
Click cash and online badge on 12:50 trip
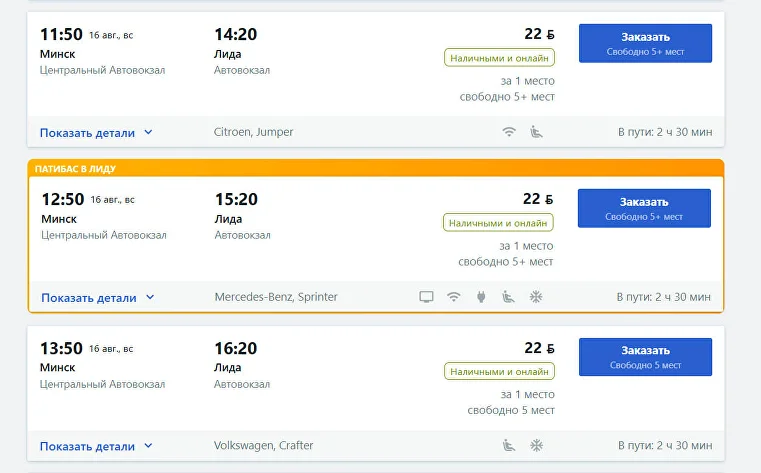498,223
